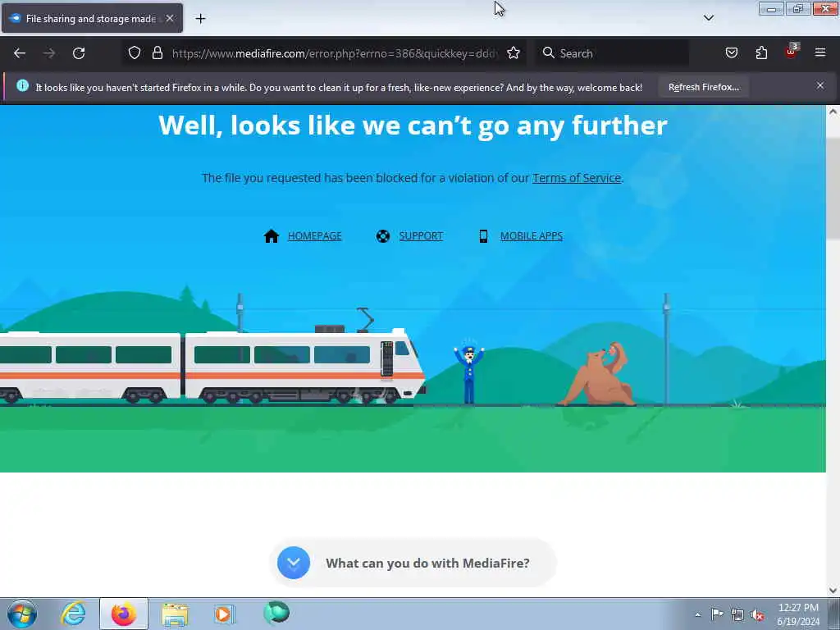Click the muted volume tray icon
The image size is (840, 630).
tap(757, 615)
